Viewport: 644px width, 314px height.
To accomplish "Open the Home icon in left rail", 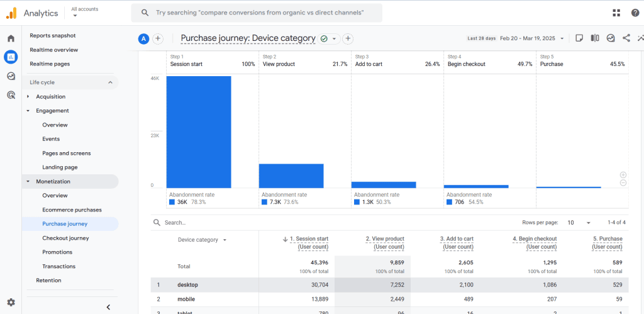I will click(x=11, y=38).
